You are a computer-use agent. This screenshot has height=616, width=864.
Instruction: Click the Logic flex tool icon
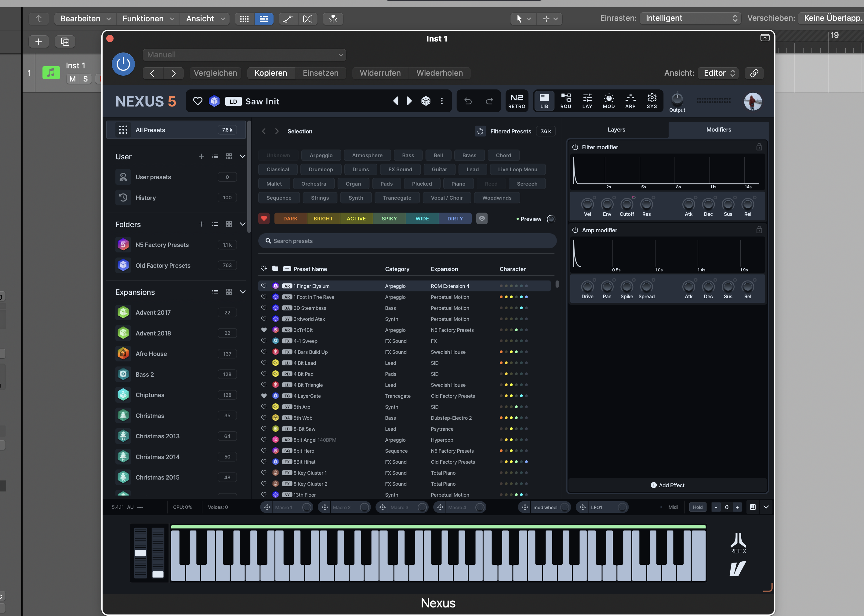pyautogui.click(x=308, y=19)
